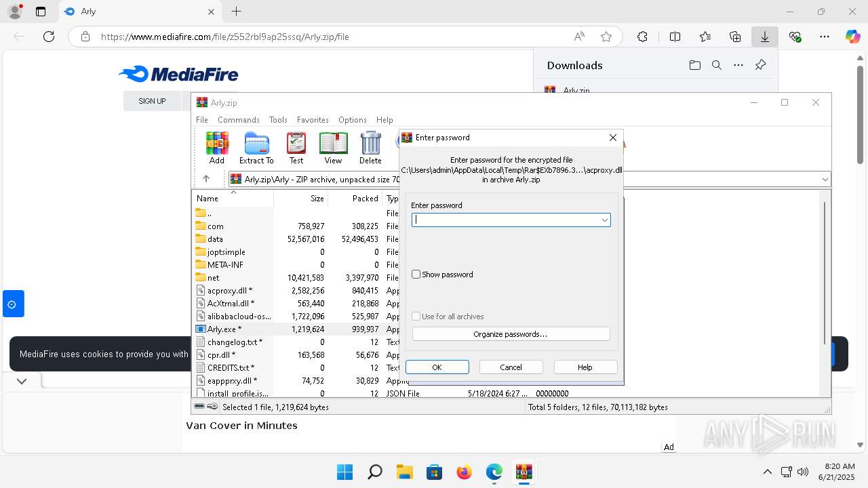Click Cancel in password dialog
Screen dimensions: 868x488
point(511,367)
